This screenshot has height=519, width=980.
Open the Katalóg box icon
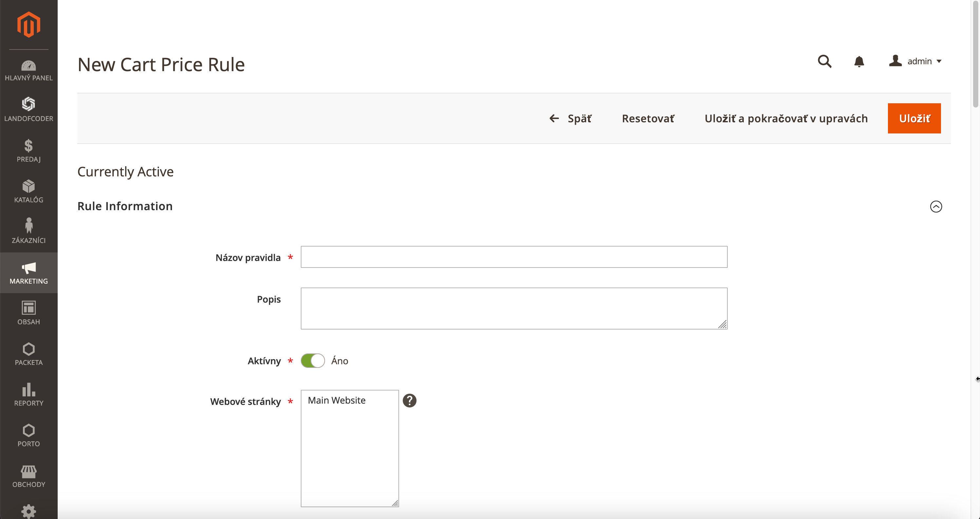(x=29, y=186)
